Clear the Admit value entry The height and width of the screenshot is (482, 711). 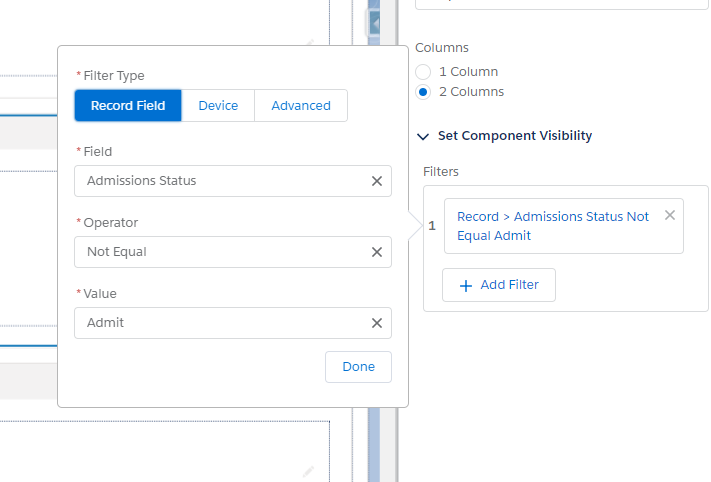click(x=377, y=323)
